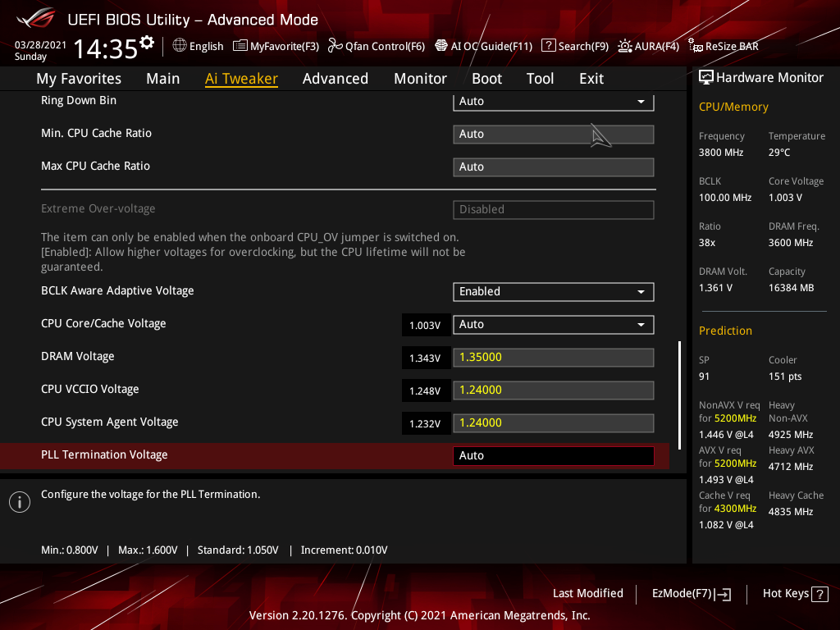Select the BCLK Aware Adaptive Voltage label
840x630 pixels.
coord(117,291)
